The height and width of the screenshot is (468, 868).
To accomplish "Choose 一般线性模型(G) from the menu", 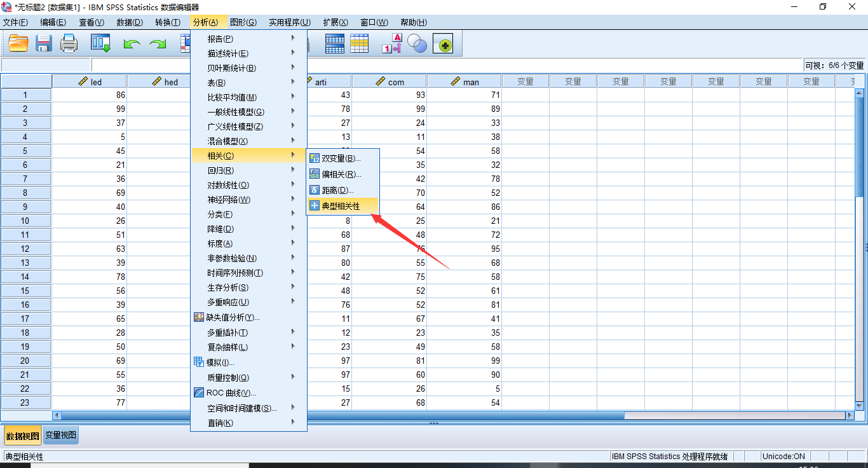I will coord(248,112).
